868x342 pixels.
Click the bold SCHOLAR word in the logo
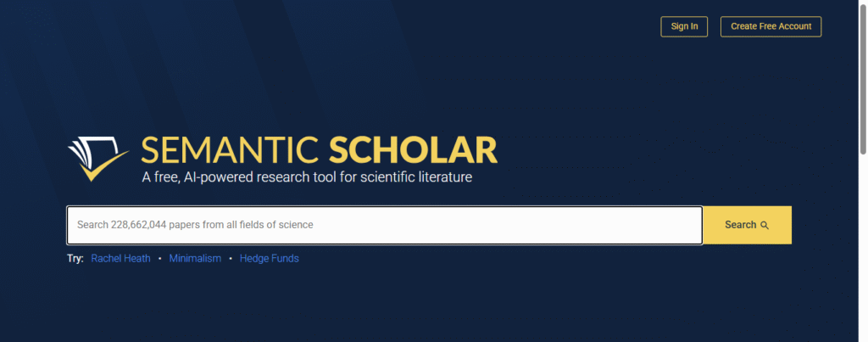[412, 149]
